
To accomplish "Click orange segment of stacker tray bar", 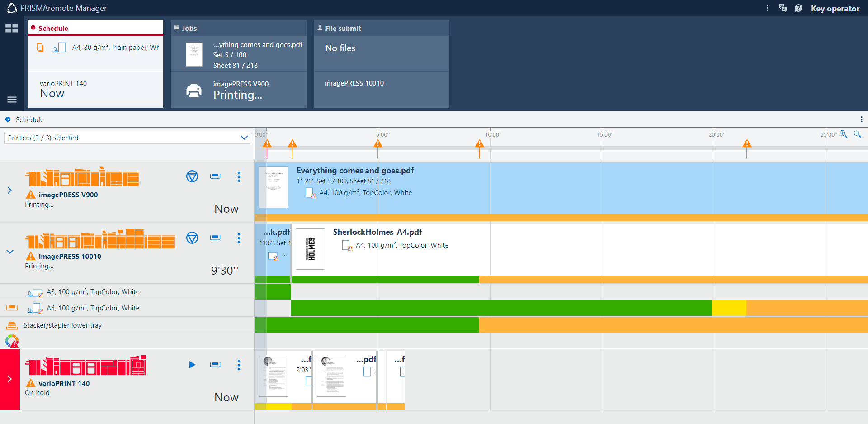I will 674,325.
